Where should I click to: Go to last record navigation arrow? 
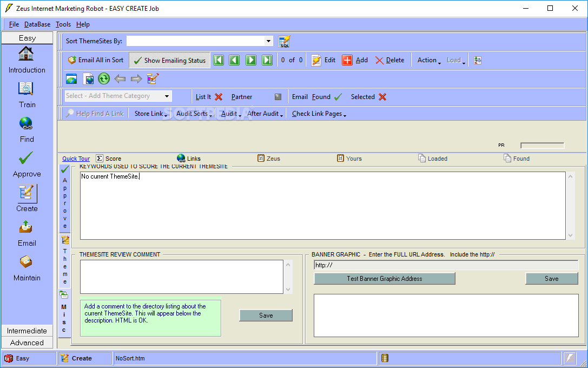267,60
